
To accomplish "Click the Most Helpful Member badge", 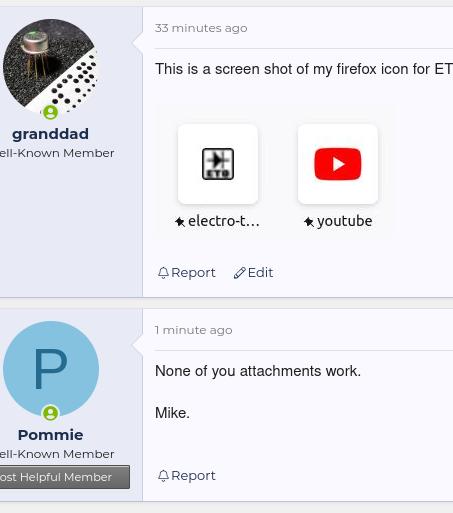I will click(64, 477).
